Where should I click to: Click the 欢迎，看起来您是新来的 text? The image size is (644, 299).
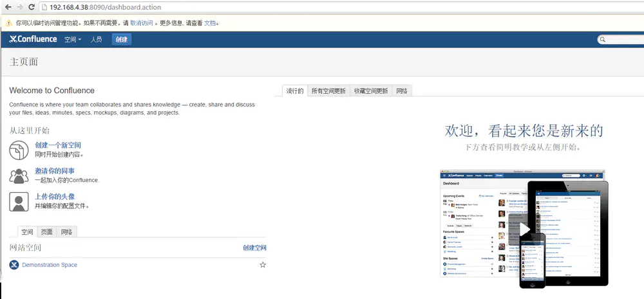coord(524,131)
